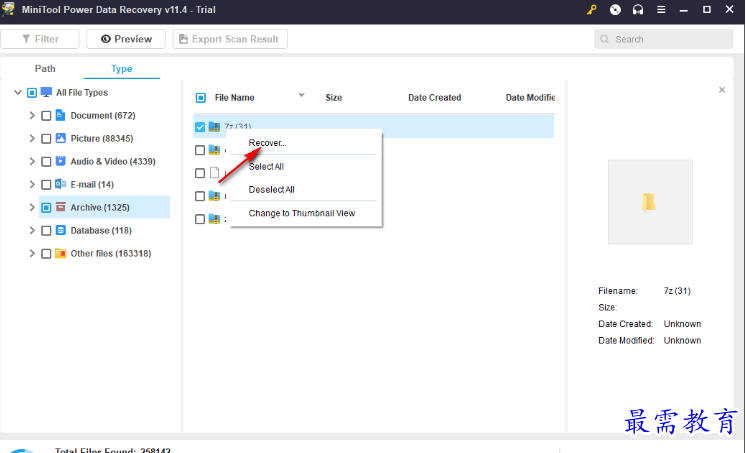The width and height of the screenshot is (746, 453).
Task: Click the All File Types computer icon
Action: pyautogui.click(x=46, y=92)
